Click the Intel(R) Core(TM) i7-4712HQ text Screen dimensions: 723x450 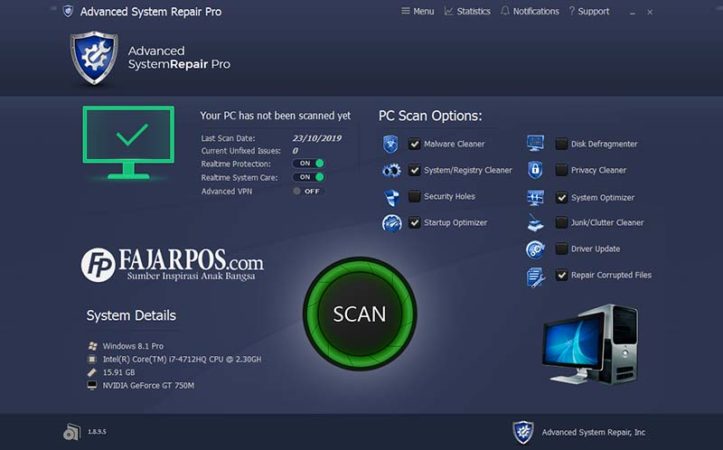(x=182, y=359)
